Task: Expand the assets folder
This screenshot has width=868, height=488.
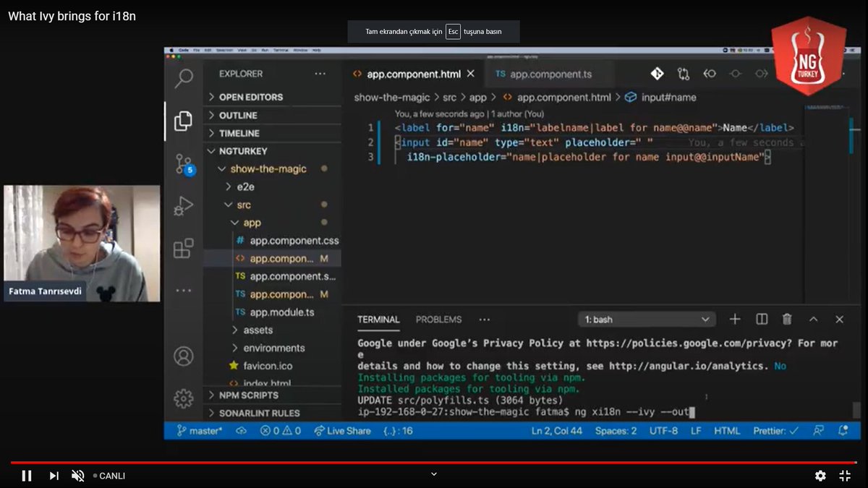Action: (272, 330)
